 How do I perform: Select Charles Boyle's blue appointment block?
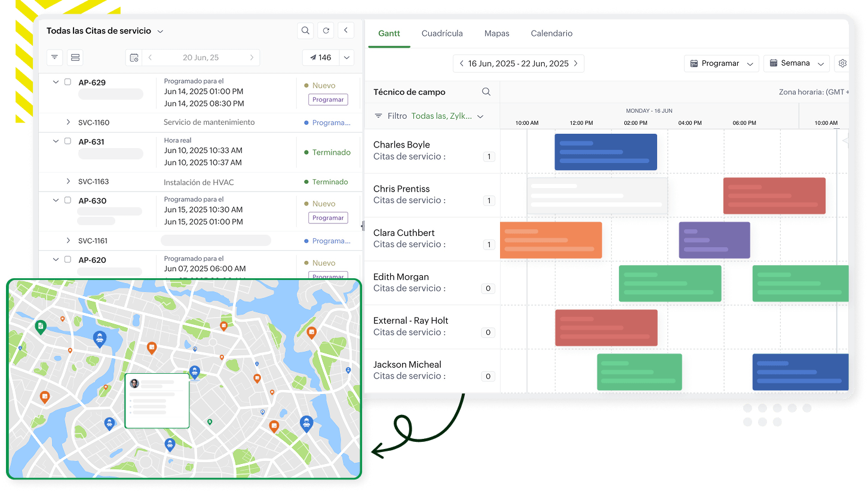pos(606,152)
